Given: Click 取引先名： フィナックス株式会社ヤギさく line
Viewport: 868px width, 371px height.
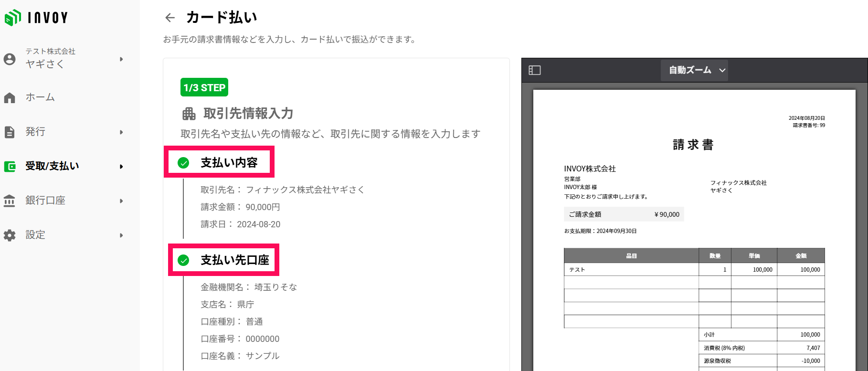Looking at the screenshot, I should [x=283, y=190].
